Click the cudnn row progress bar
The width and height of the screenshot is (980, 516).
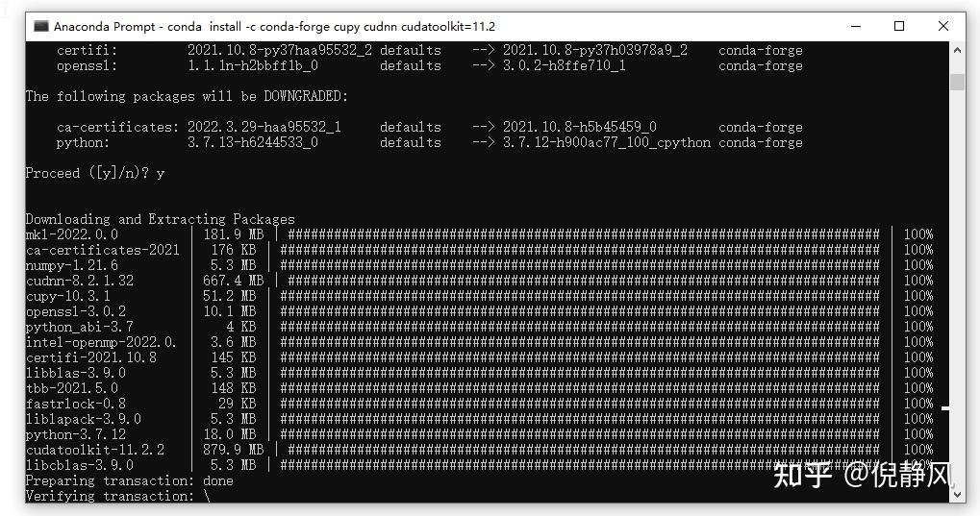(584, 281)
